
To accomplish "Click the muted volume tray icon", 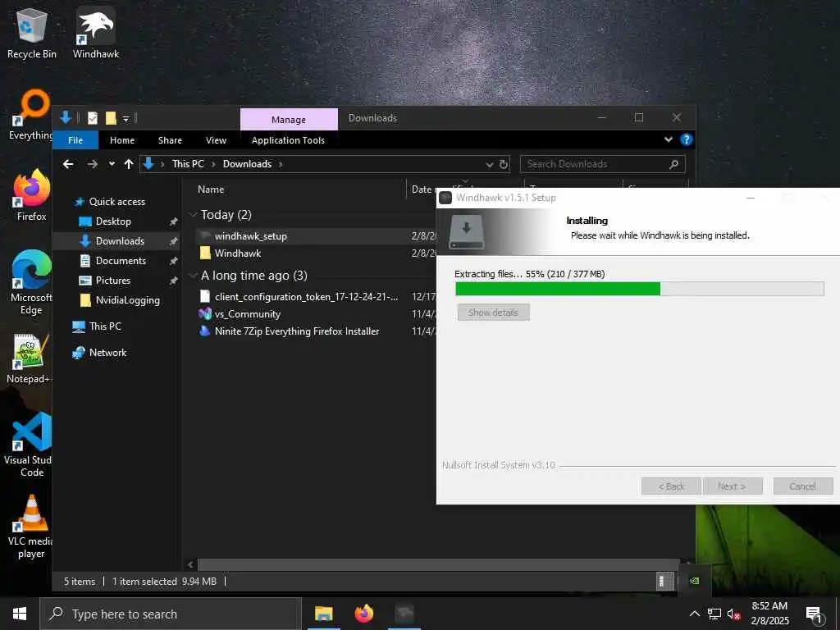I will pos(734,614).
